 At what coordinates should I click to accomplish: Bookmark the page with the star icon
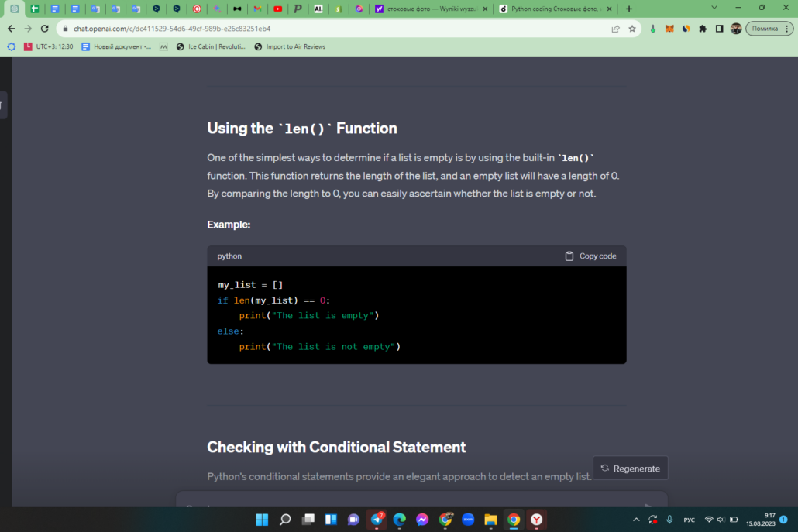631,28
